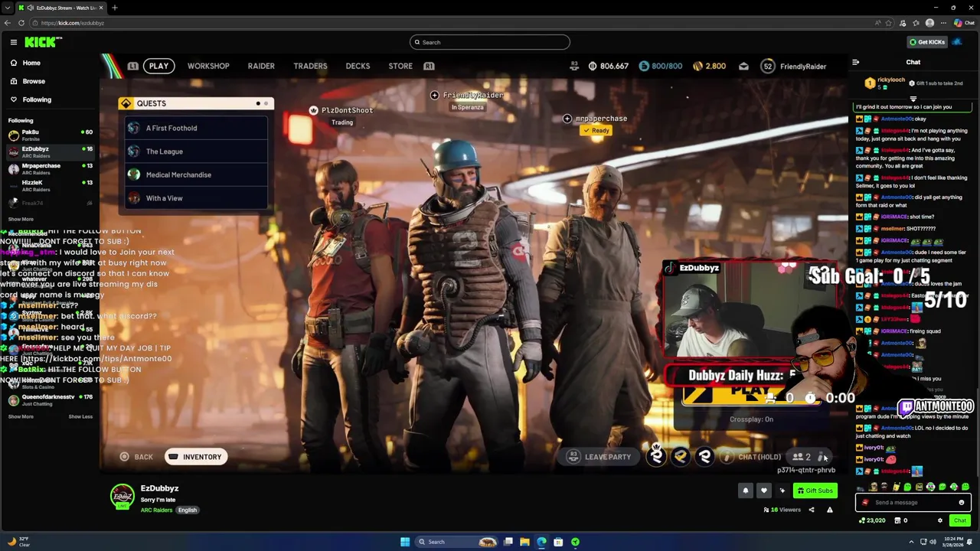Click the green Chat send button
The height and width of the screenshot is (551, 980).
959,520
